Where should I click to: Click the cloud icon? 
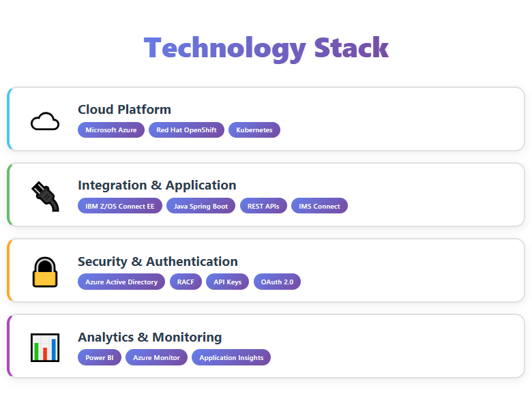(x=45, y=121)
